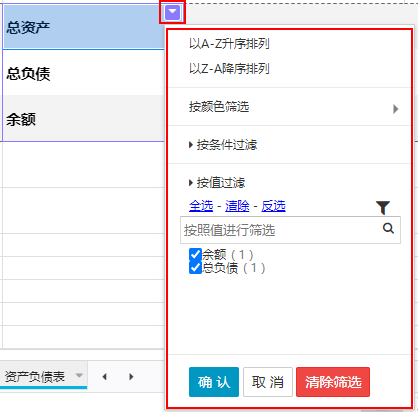Image resolution: width=418 pixels, height=412 pixels.
Task: Click the 清除 link
Action: [x=237, y=206]
